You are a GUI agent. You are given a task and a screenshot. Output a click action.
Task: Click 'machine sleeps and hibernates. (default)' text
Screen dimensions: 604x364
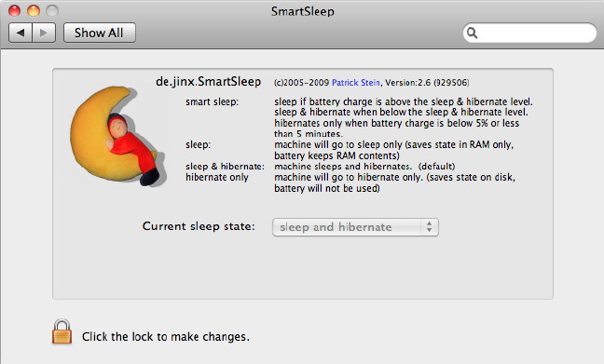pos(364,167)
